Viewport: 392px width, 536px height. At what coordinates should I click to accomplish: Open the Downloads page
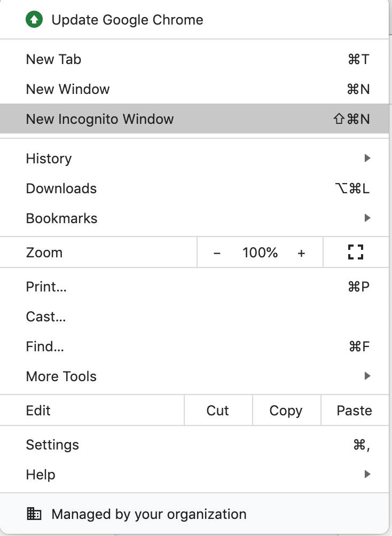(61, 188)
